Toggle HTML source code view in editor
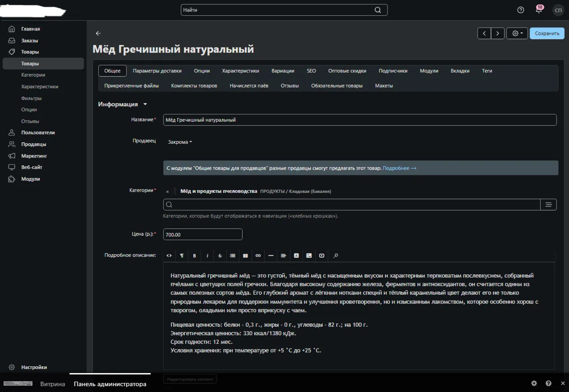The width and height of the screenshot is (569, 392). click(169, 255)
